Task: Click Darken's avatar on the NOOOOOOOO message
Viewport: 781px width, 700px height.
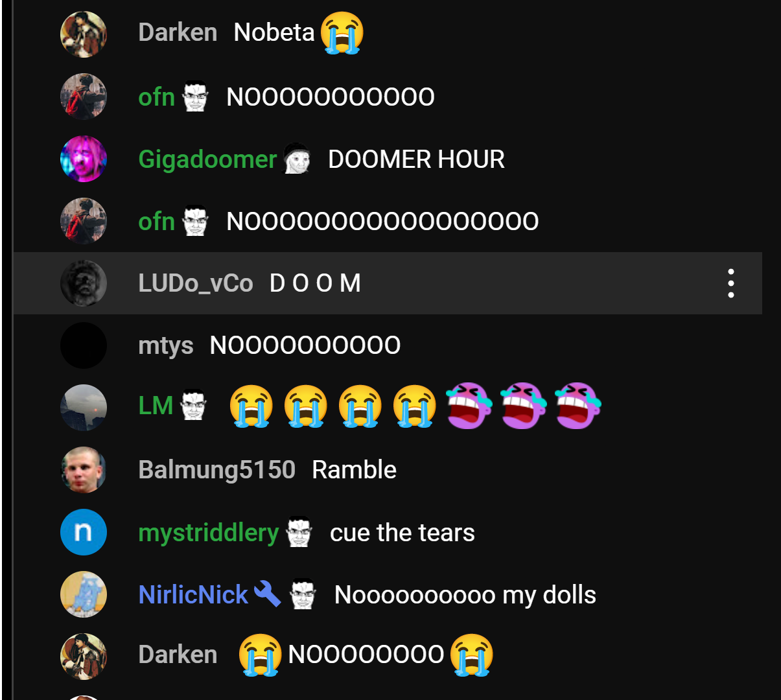Action: (x=84, y=657)
